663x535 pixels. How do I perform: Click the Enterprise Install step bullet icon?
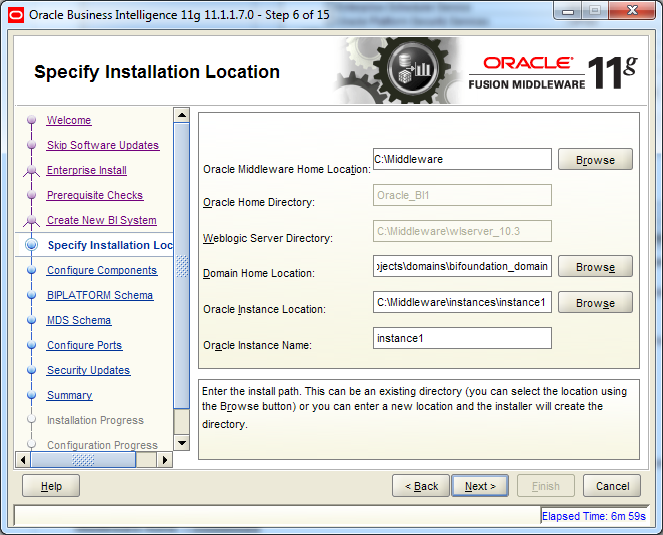31,170
